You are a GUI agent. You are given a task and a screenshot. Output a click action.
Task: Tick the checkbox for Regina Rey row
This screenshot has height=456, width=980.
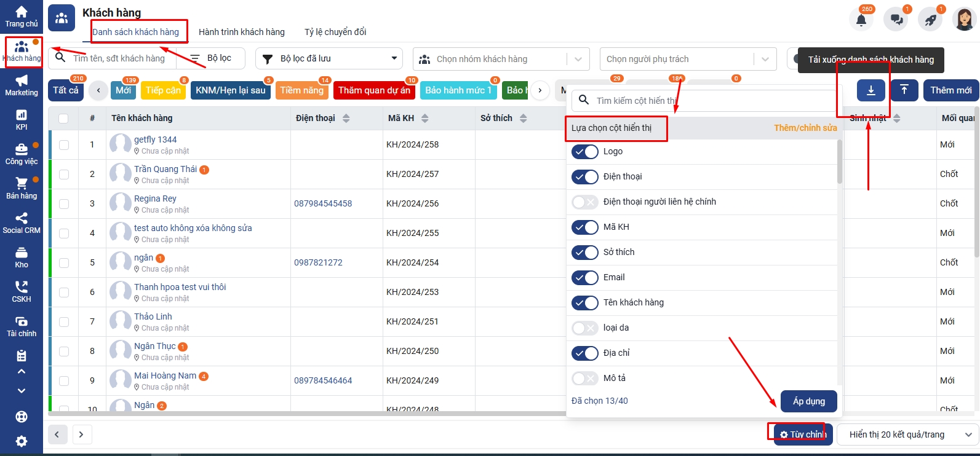(64, 203)
